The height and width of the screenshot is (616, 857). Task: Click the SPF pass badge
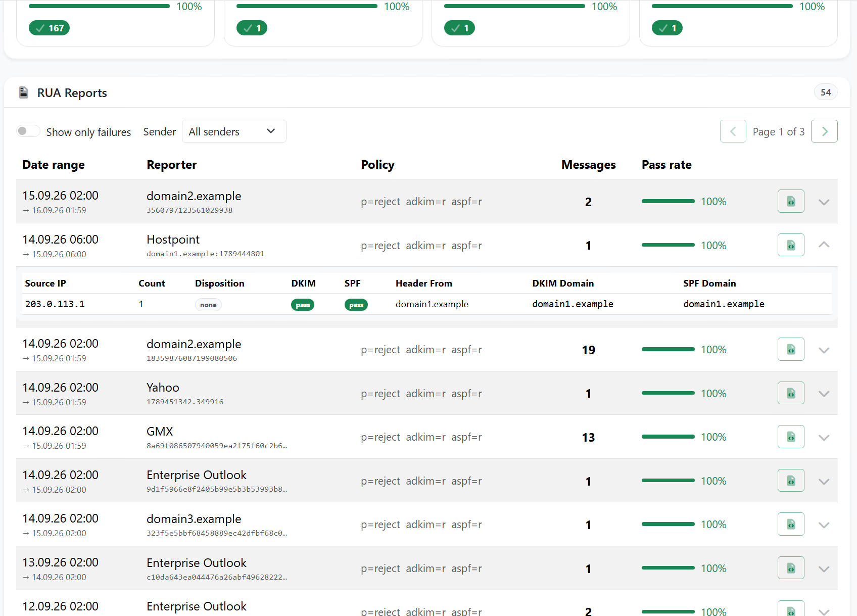pos(356,305)
